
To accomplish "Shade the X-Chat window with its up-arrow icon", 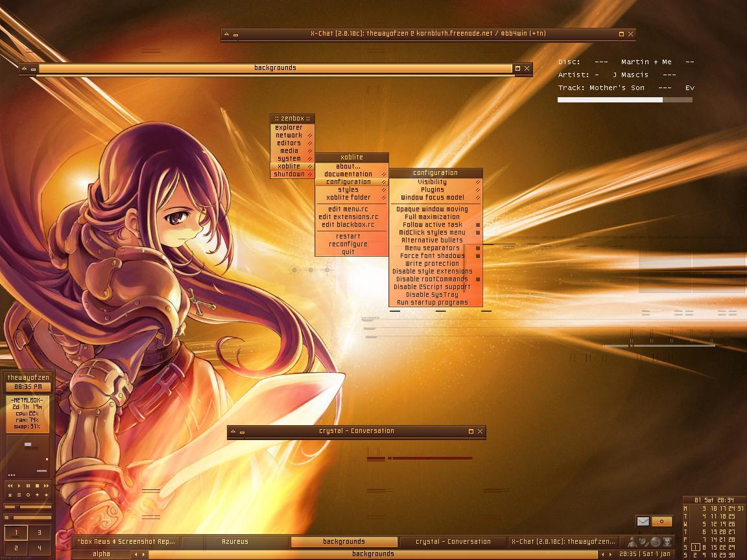I will 227,34.
